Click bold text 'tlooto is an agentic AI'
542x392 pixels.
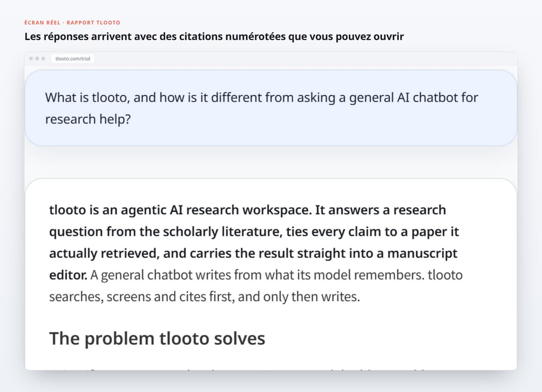(116, 210)
